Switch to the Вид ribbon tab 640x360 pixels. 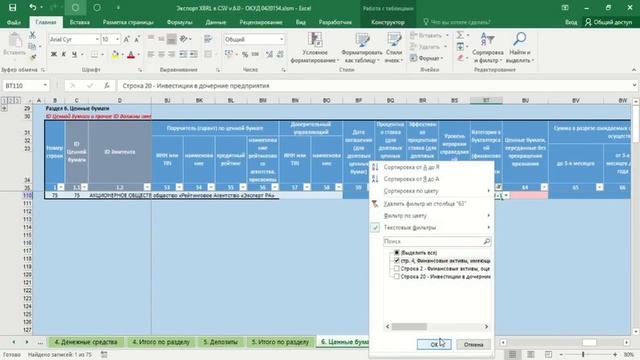coord(300,22)
